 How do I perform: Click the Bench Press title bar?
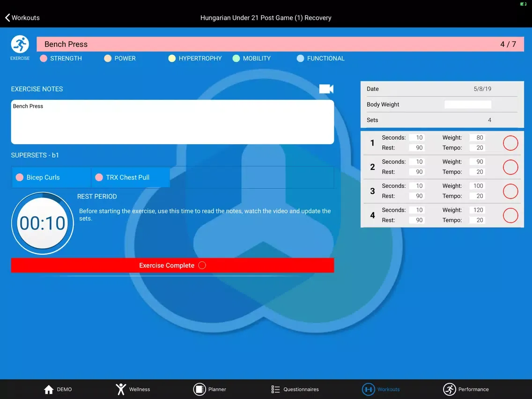pos(280,44)
